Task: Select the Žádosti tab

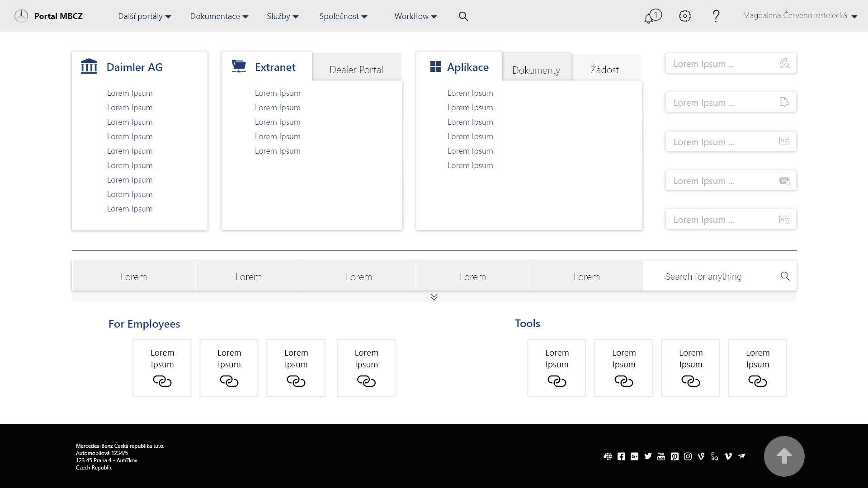Action: pyautogui.click(x=605, y=70)
